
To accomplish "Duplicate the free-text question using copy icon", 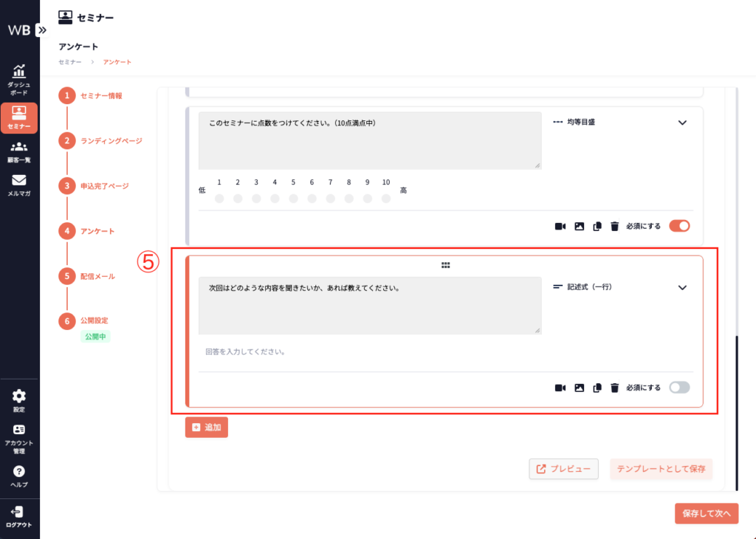I will [x=597, y=388].
